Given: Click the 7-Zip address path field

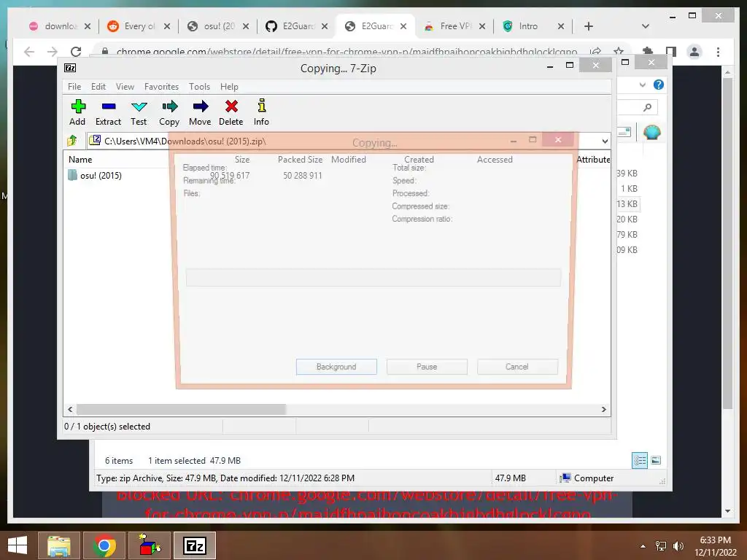Looking at the screenshot, I should 343,141.
